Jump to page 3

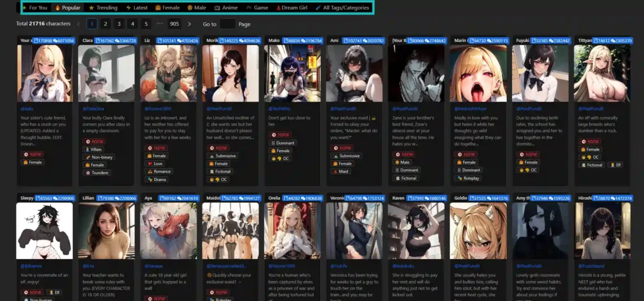pos(119,24)
